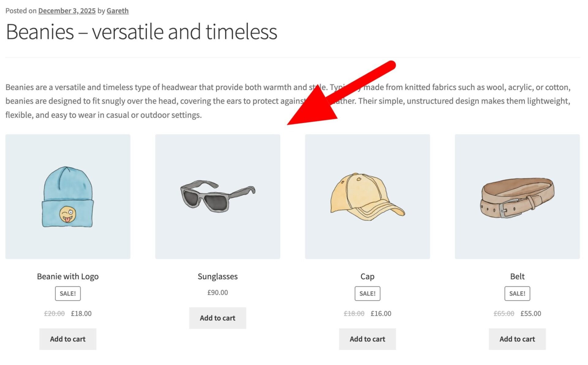Click the brown Belt product image

517,196
